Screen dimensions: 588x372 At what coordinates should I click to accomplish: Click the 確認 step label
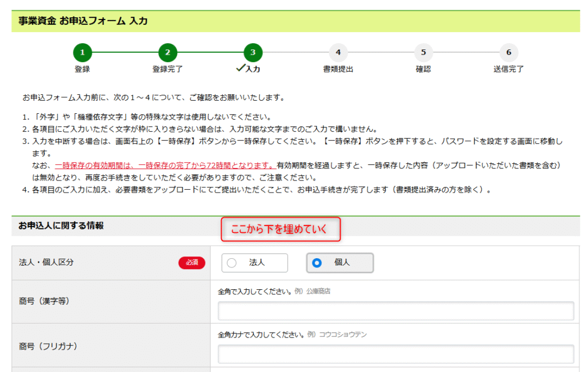[x=423, y=69]
